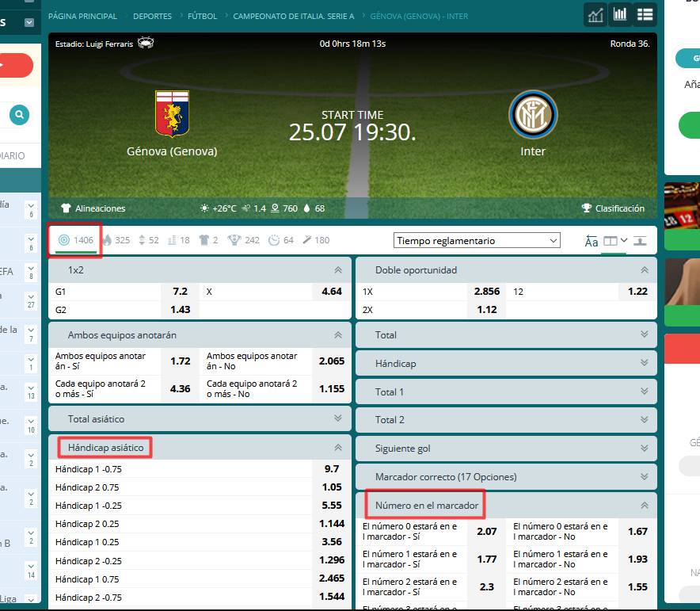Click the collapse all markets icon
700x611 pixels.
(640, 241)
